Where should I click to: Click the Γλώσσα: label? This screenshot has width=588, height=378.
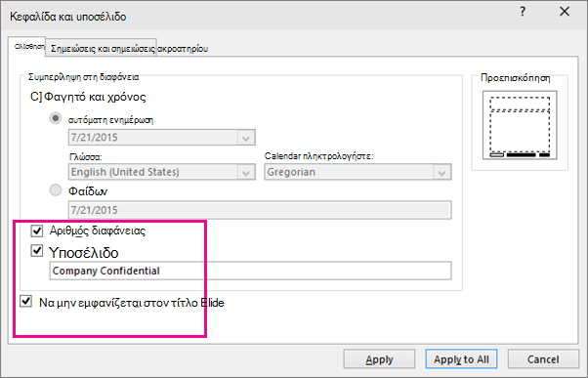pyautogui.click(x=86, y=156)
